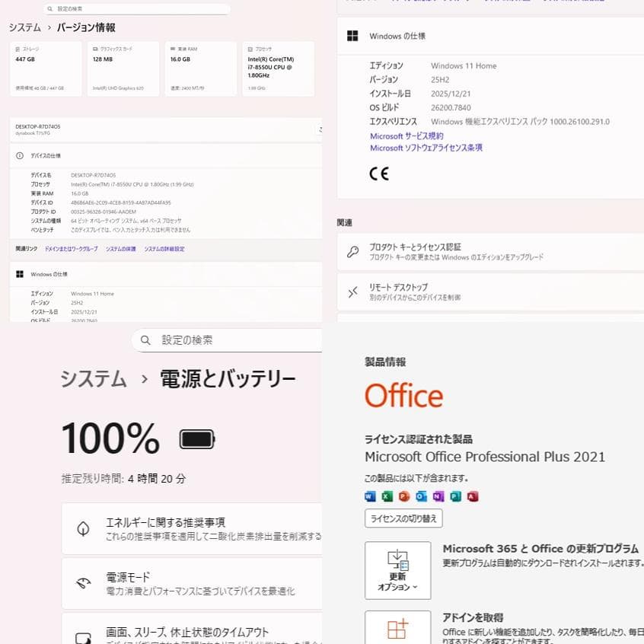644x644 pixels.
Task: Click the small Windows logo under 関連リンク
Action: tap(19, 274)
